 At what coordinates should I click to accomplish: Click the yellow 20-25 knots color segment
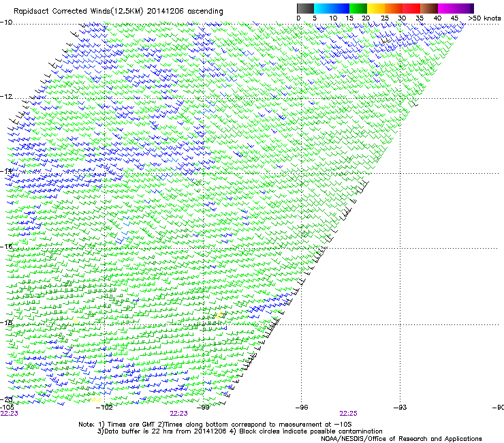(x=376, y=8)
